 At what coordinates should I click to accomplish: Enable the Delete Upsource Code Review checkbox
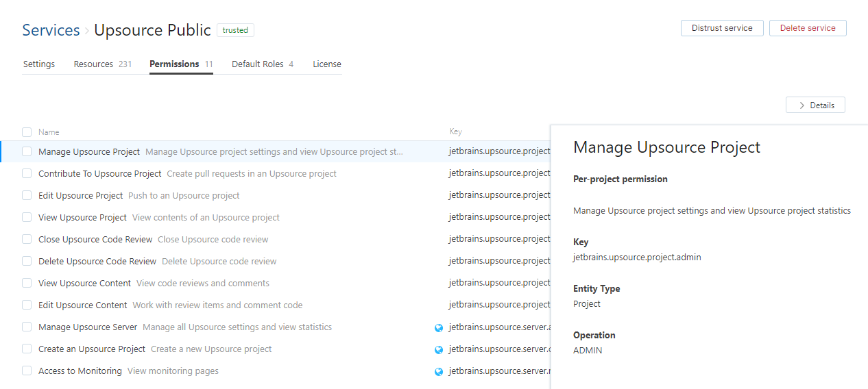[x=27, y=262]
